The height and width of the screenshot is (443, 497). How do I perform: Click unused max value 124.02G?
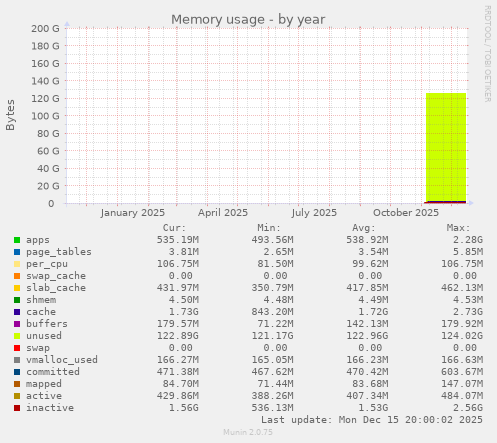click(462, 336)
